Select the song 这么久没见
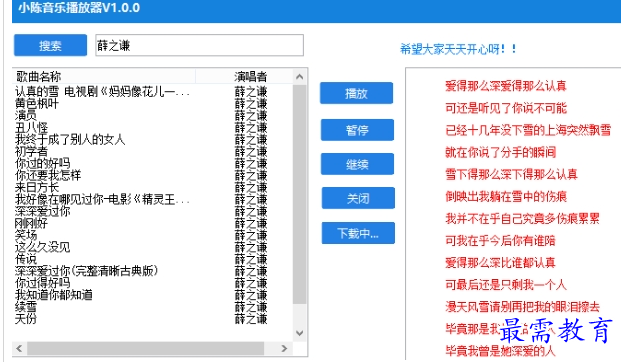Image resolution: width=621 pixels, height=362 pixels. [42, 247]
